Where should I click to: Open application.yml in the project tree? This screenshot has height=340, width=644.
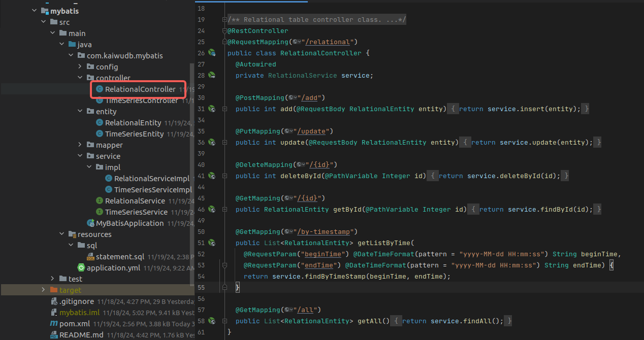(x=113, y=268)
